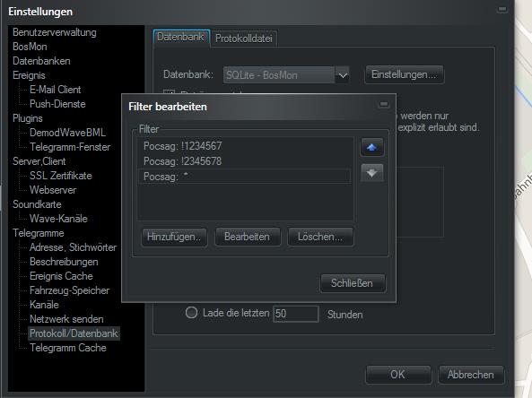The image size is (532, 398).
Task: Move selected filter down with arrow button
Action: click(x=372, y=173)
